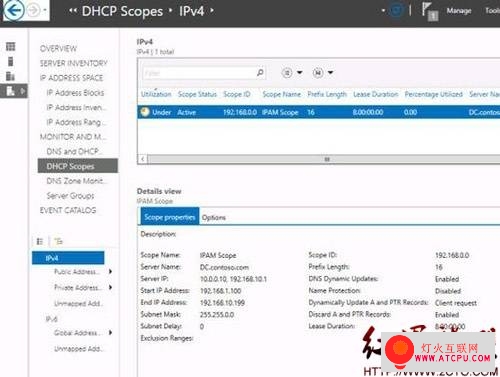
Task: Click the tree view icon in lower nav
Action: click(59, 241)
